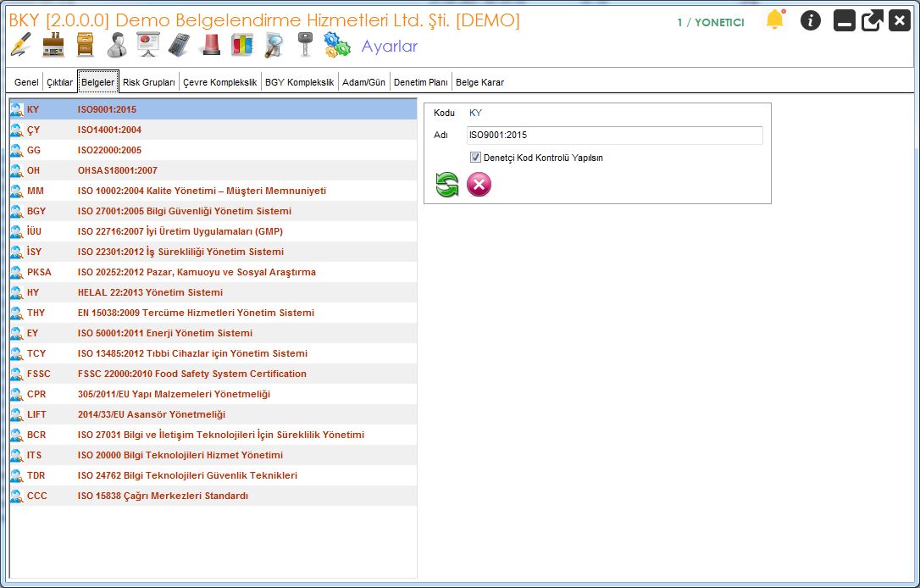This screenshot has height=588, width=920.
Task: Click the calculator toolbar icon
Action: tap(179, 45)
